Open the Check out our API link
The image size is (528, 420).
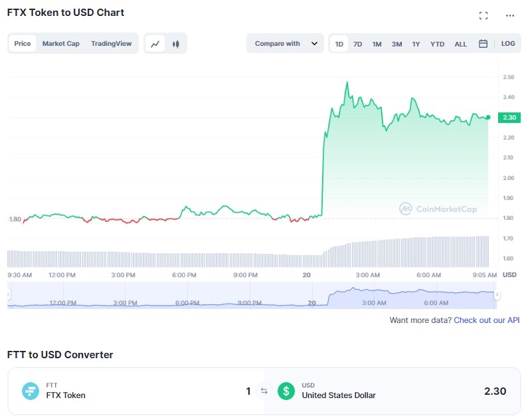(487, 320)
